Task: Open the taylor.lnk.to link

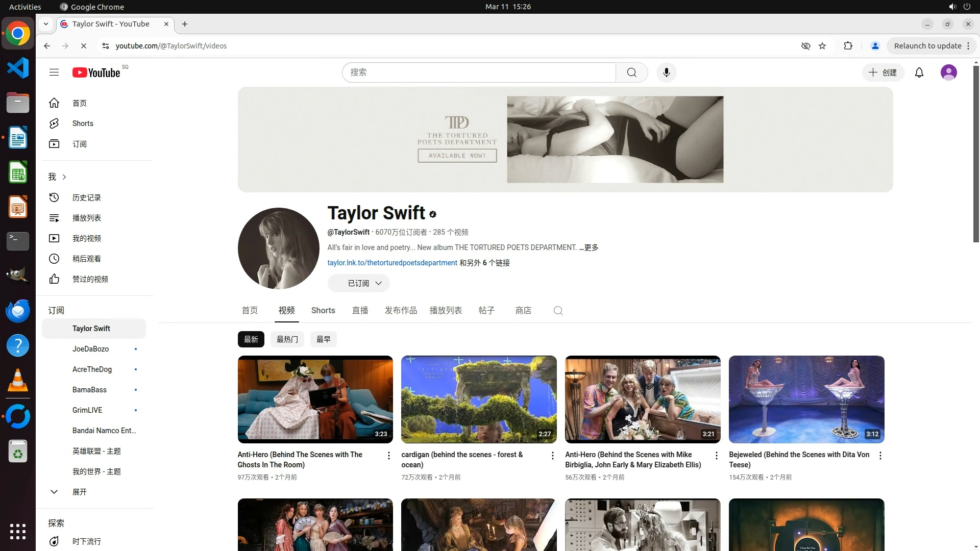Action: [392, 263]
